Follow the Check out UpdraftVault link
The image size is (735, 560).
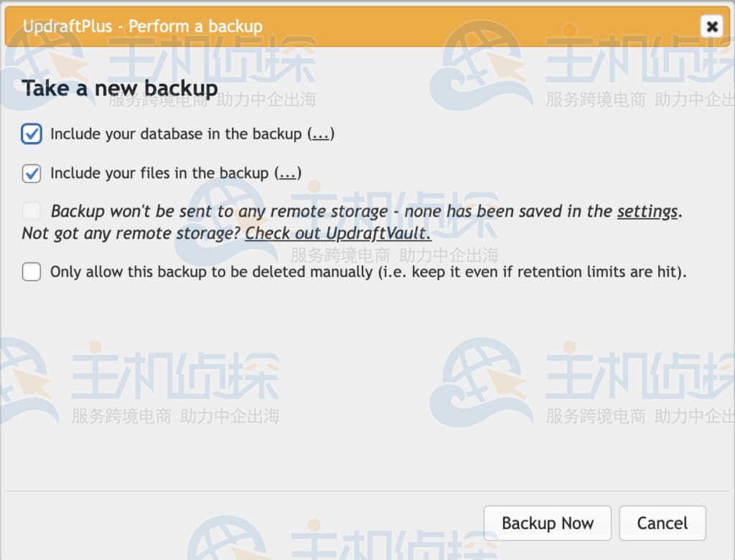click(x=337, y=233)
